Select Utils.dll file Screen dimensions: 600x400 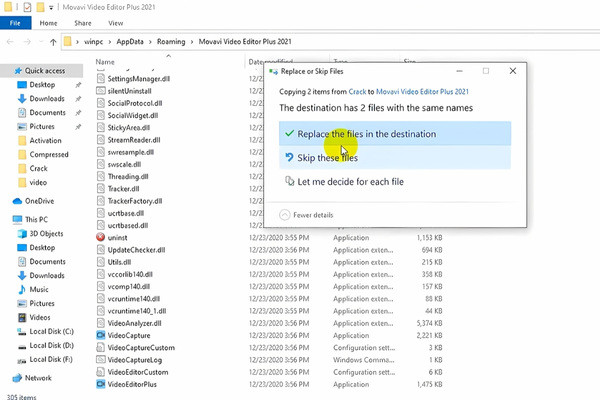pyautogui.click(x=119, y=262)
